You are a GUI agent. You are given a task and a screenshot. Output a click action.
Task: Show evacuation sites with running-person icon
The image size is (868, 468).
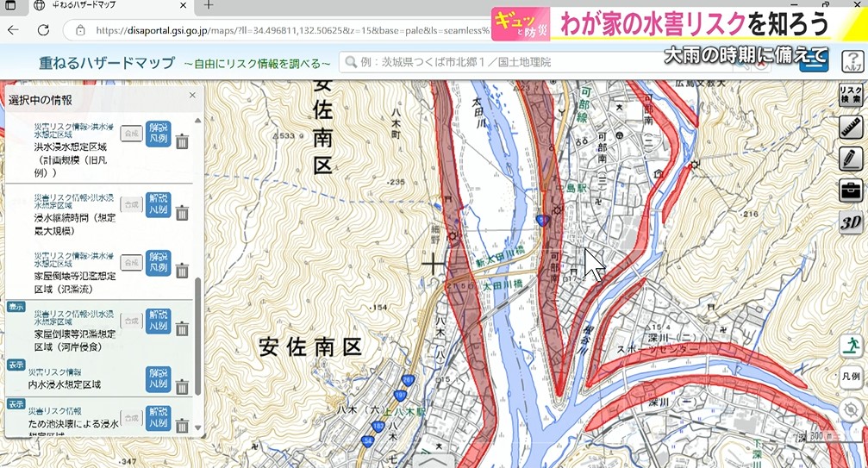[851, 346]
